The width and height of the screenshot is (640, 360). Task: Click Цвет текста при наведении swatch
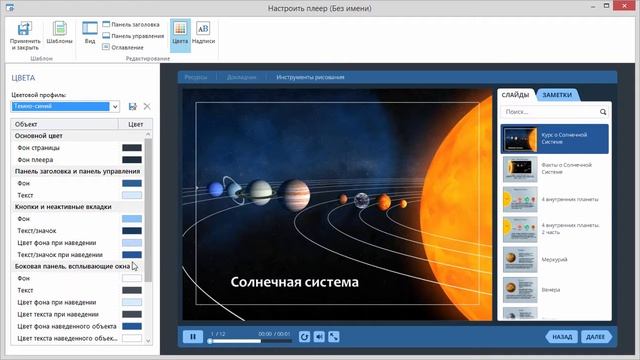click(x=132, y=314)
